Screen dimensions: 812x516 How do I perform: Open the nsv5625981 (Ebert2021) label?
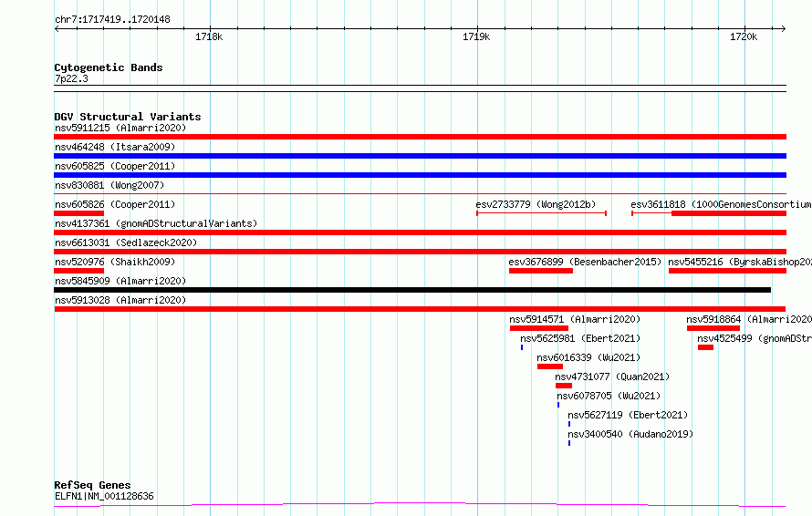tap(580, 338)
